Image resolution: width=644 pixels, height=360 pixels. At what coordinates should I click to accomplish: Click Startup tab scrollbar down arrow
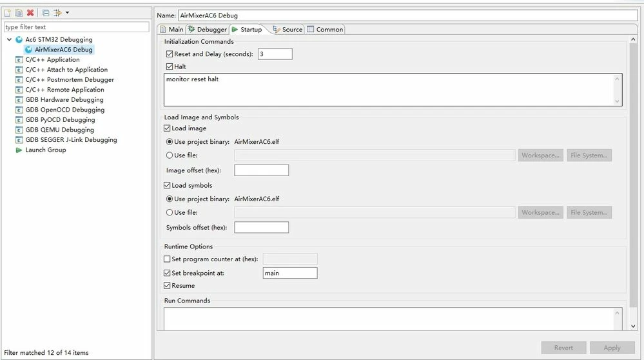[633, 326]
